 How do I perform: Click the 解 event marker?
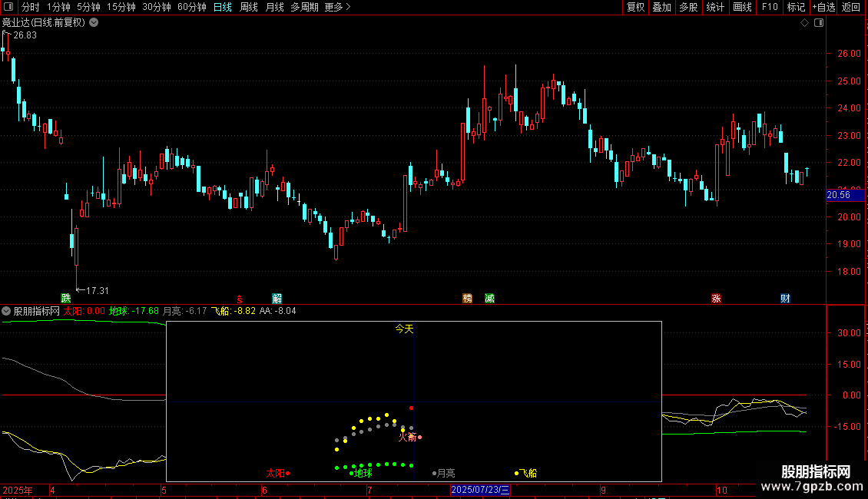[x=277, y=298]
